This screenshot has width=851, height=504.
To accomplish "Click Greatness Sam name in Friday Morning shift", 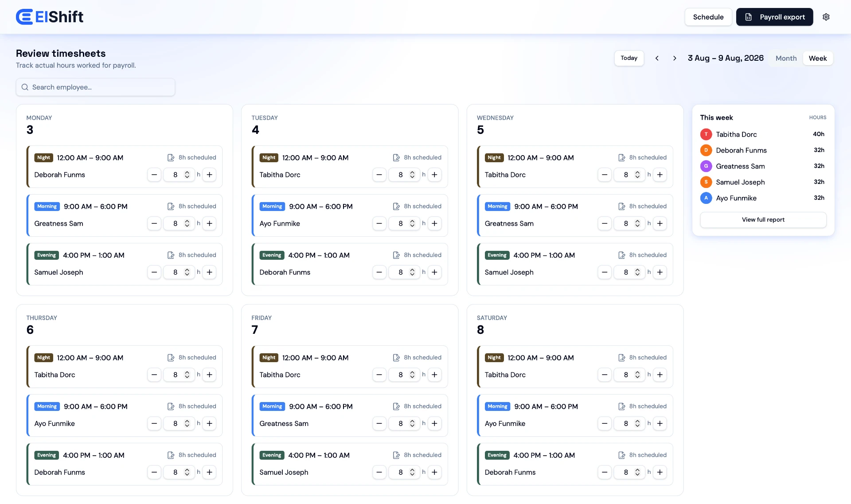I will (x=284, y=423).
